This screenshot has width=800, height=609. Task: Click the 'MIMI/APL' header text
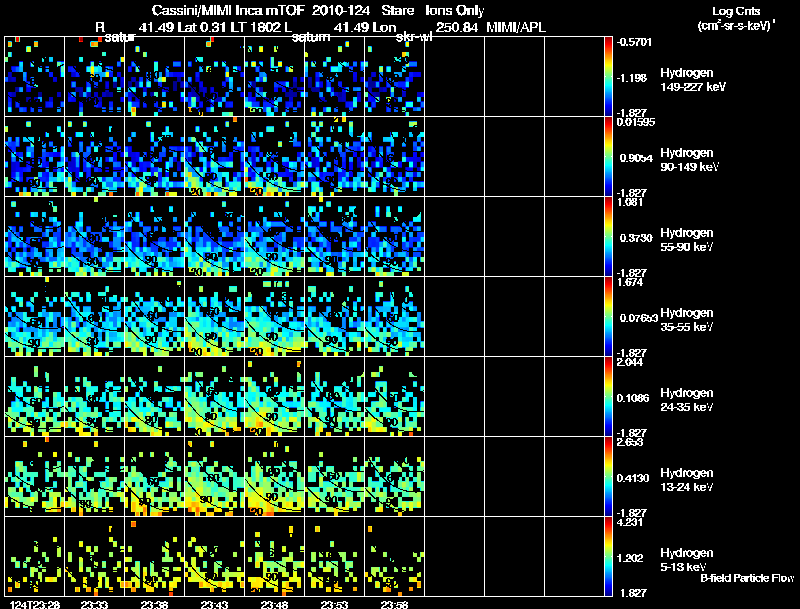coord(516,27)
